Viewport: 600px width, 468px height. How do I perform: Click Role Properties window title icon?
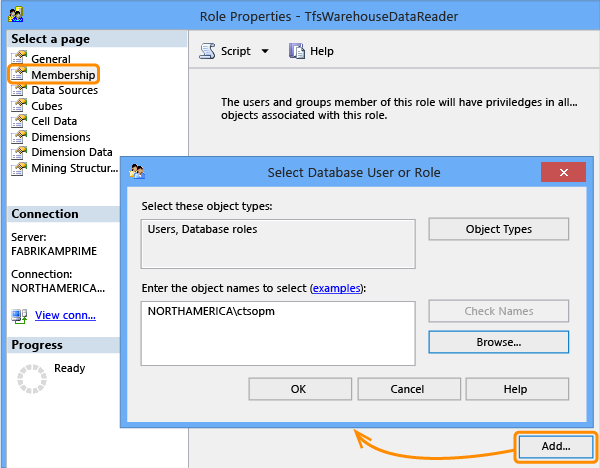click(x=16, y=15)
